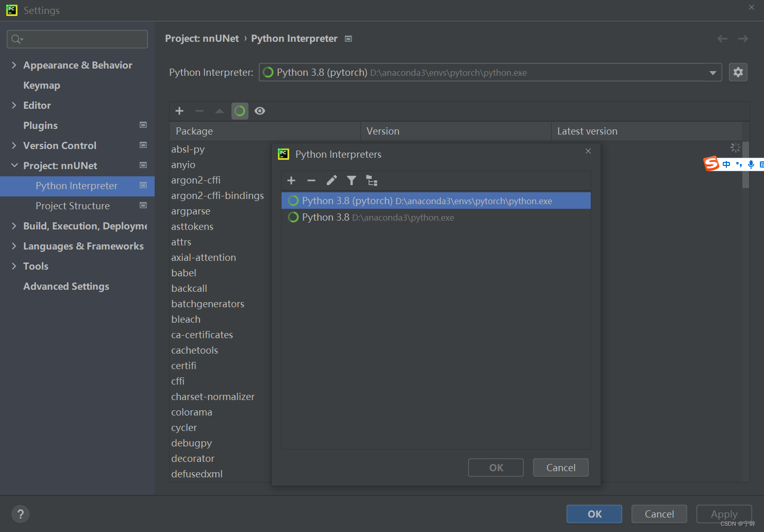
Task: Click the Project: nnUNet row scope icon
Action: (143, 165)
